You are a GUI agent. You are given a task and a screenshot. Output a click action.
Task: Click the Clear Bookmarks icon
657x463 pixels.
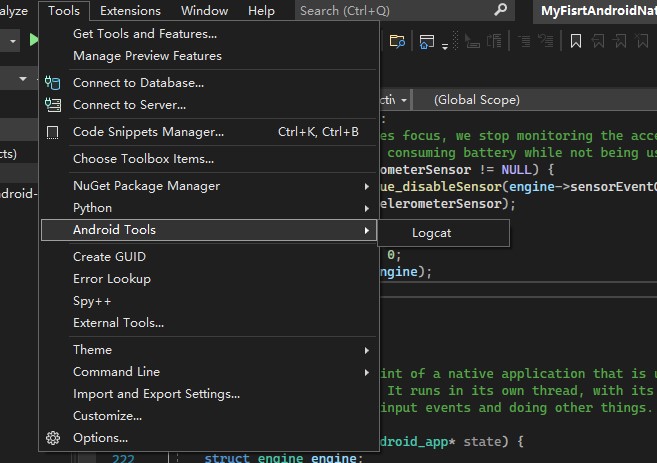641,41
